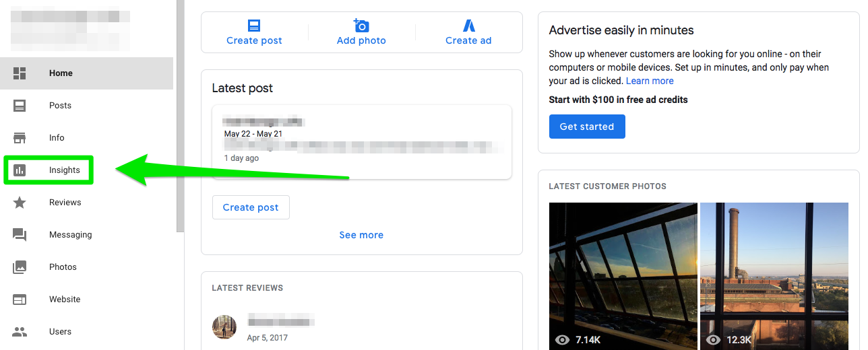Click the Create post button under Latest post
This screenshot has height=350, width=868.
click(251, 207)
